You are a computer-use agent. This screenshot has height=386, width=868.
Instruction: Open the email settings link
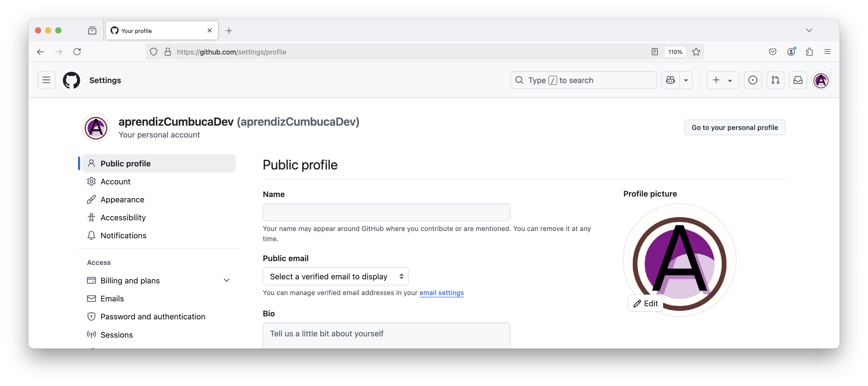click(x=441, y=293)
